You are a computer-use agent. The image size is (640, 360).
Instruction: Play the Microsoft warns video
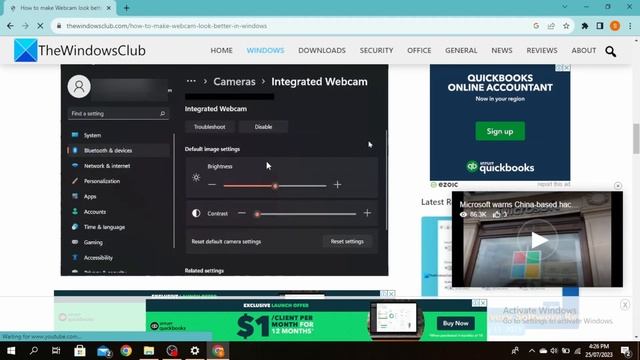(538, 240)
